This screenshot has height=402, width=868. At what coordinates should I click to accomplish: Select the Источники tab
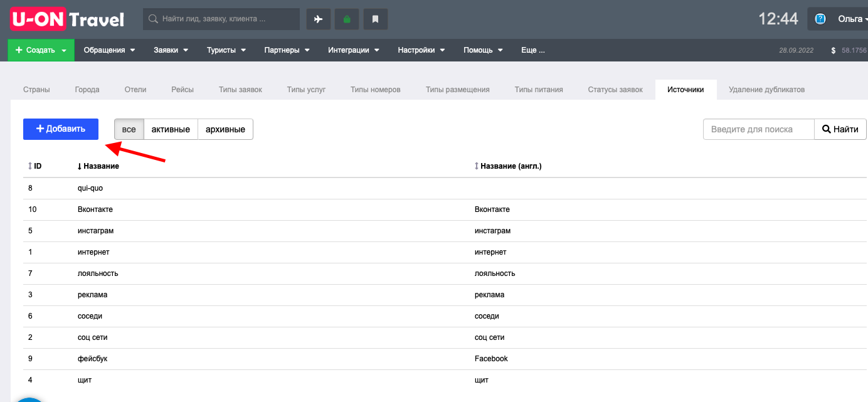(685, 90)
